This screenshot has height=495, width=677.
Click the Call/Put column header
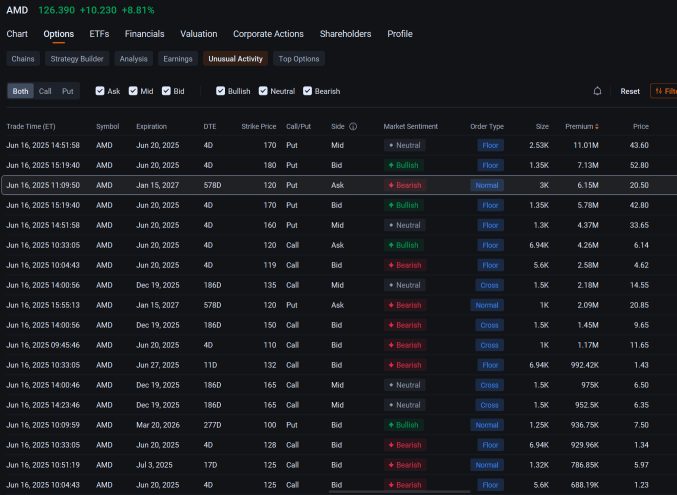tap(298, 127)
